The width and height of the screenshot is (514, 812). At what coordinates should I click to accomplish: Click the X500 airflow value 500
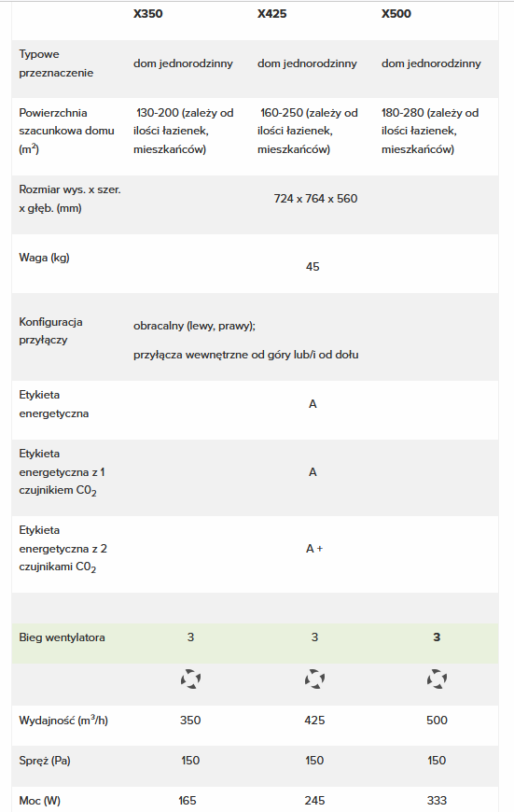pos(437,721)
